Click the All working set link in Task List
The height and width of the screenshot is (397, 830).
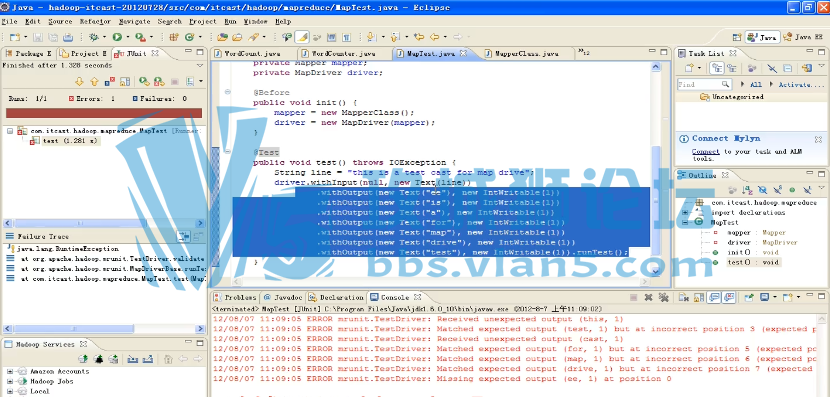tap(755, 85)
